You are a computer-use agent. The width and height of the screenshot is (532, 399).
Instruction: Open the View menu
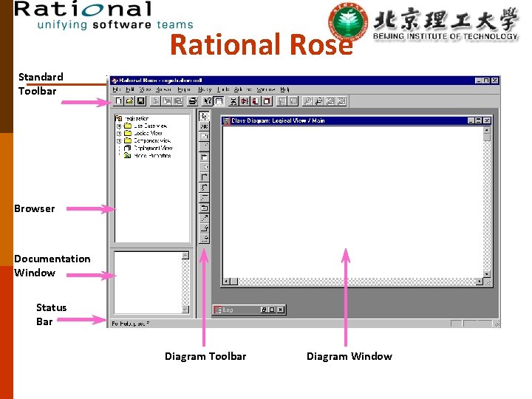[145, 89]
